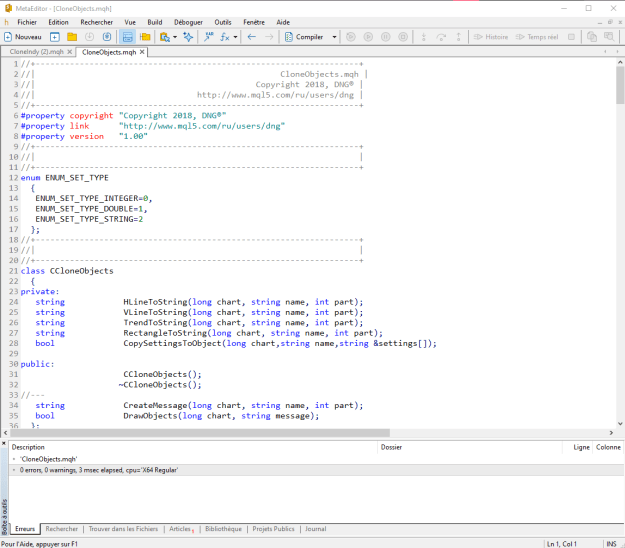Open the fx functions dropdown arrow
The height and width of the screenshot is (548, 625).
click(235, 37)
